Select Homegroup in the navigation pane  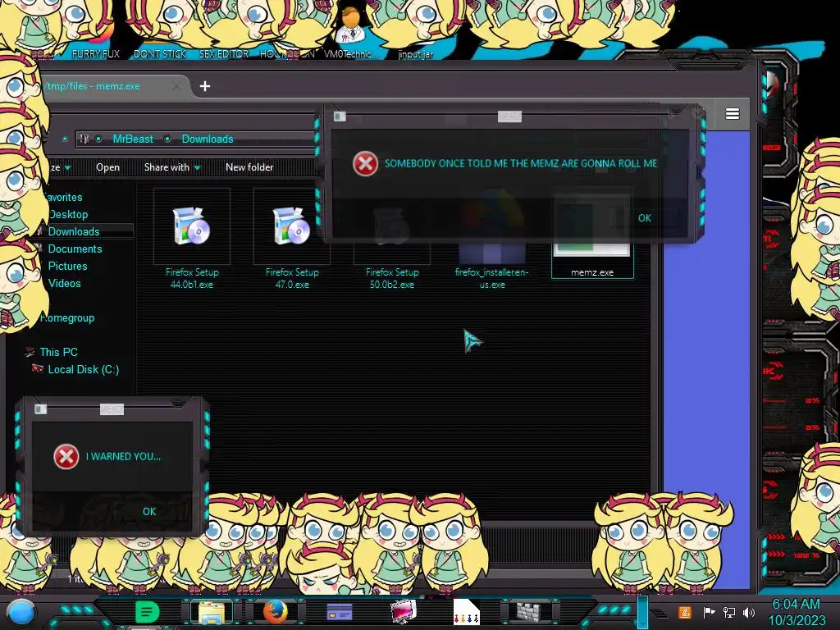coord(67,317)
